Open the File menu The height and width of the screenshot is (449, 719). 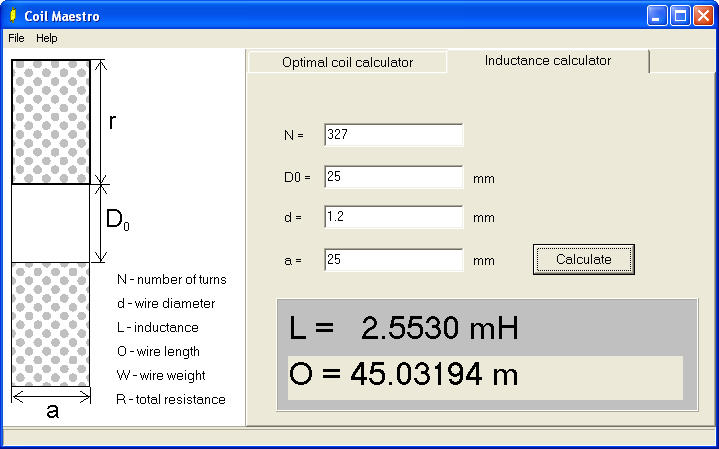(x=16, y=38)
